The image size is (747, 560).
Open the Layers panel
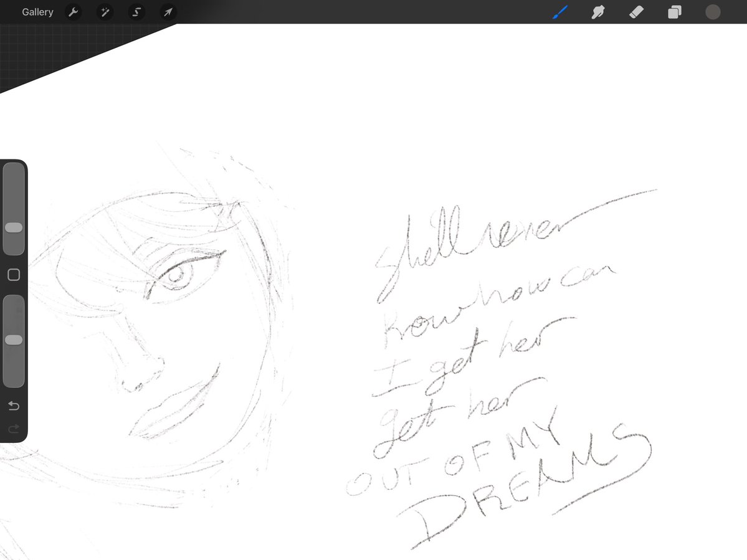[x=675, y=12]
